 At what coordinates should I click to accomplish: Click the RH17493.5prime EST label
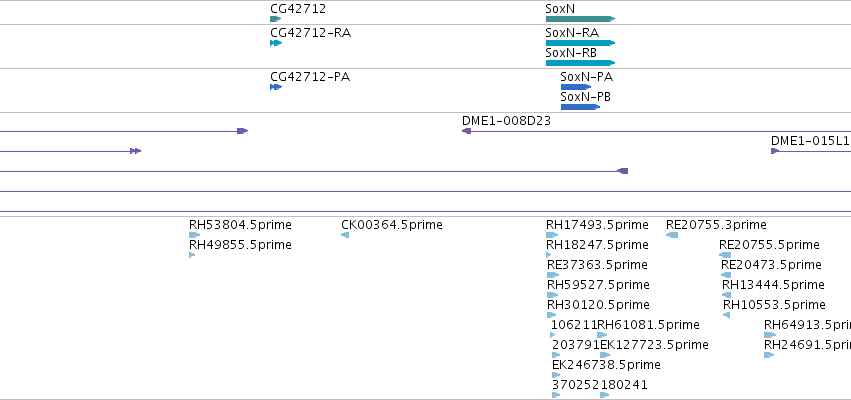click(597, 225)
